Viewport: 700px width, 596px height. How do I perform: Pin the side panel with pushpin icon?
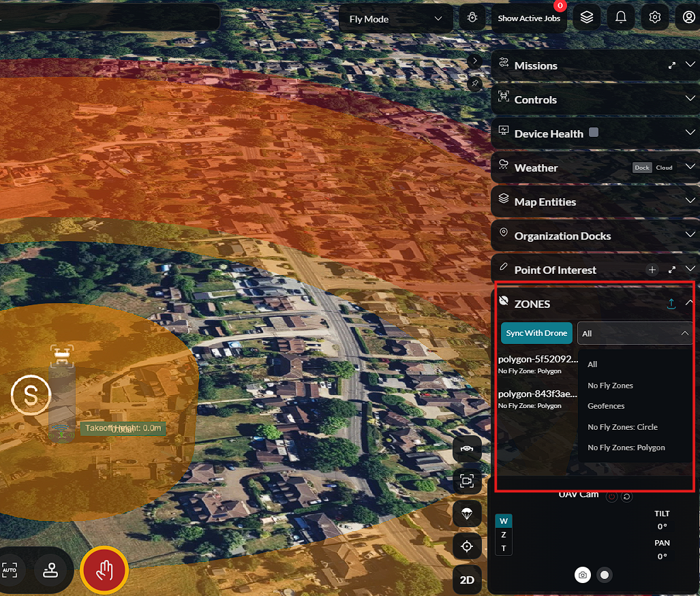(474, 83)
